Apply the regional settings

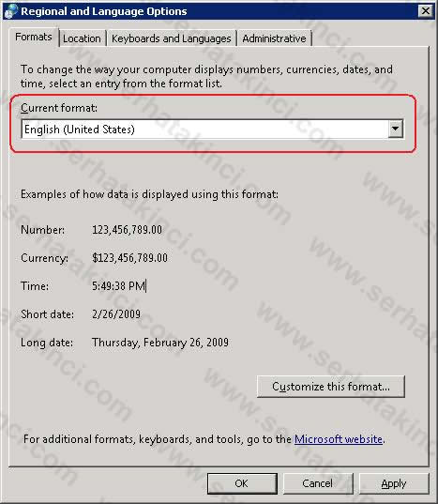tap(394, 483)
